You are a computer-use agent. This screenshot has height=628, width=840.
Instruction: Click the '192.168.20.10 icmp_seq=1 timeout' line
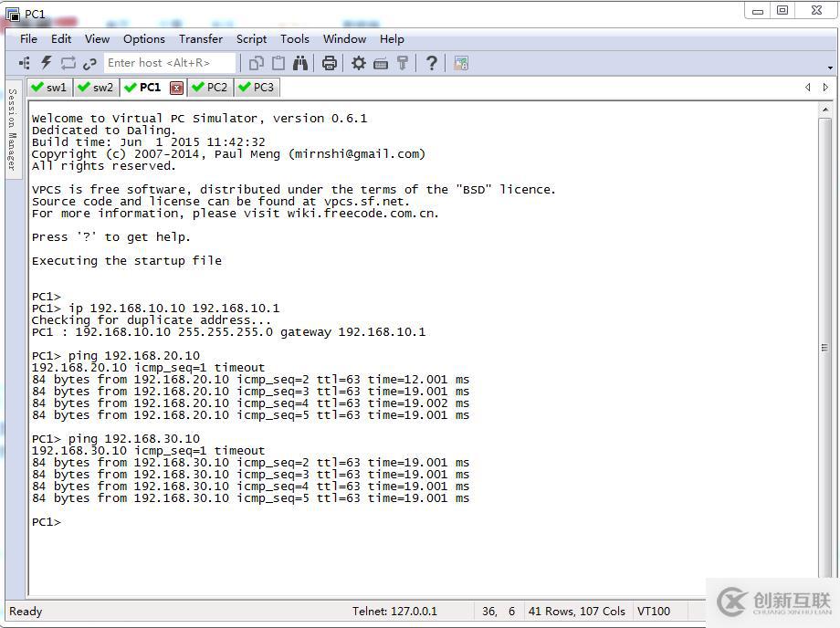point(149,368)
